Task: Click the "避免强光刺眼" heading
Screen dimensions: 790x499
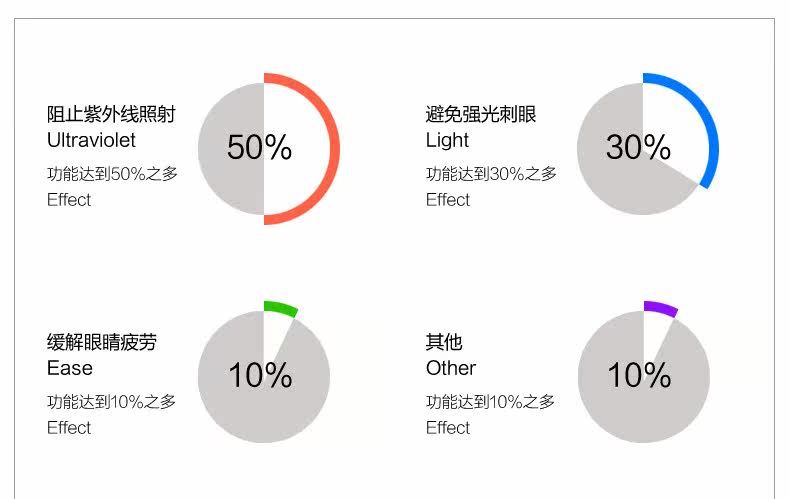Action: (x=481, y=115)
